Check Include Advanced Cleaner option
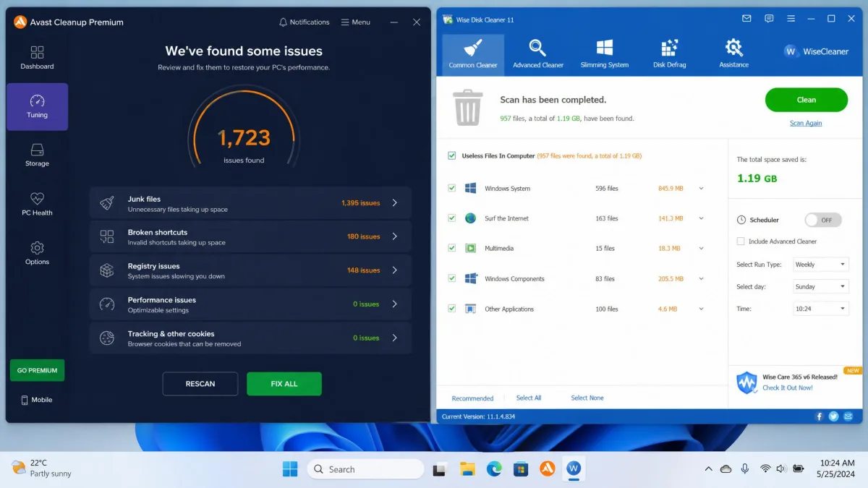The image size is (868, 488). (x=741, y=241)
